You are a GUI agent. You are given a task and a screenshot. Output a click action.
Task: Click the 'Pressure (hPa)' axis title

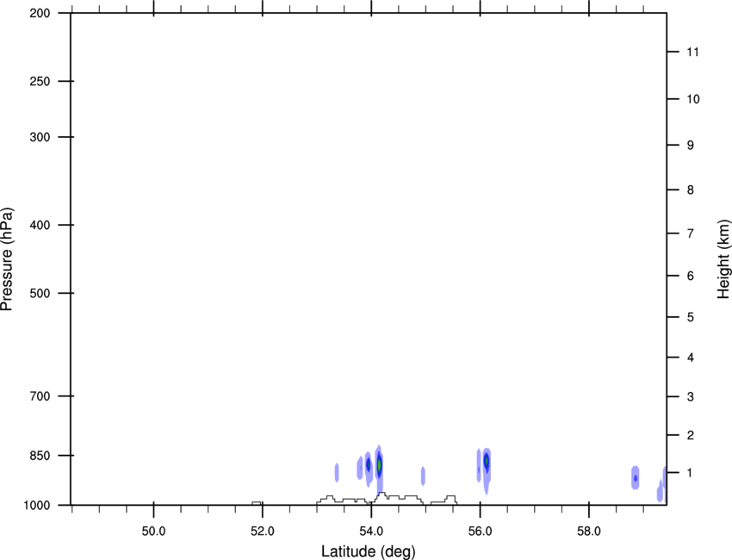click(x=7, y=259)
